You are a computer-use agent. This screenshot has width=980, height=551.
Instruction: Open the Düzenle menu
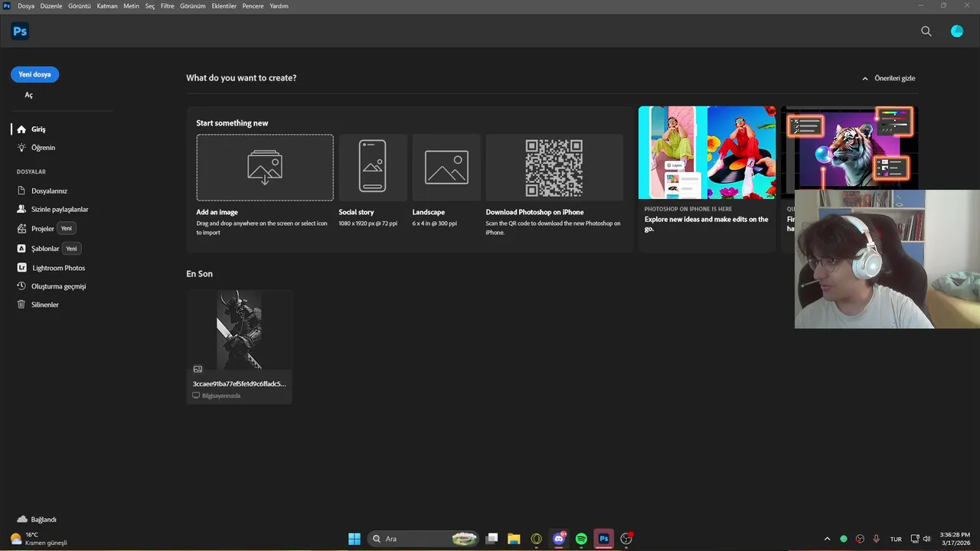pos(51,6)
